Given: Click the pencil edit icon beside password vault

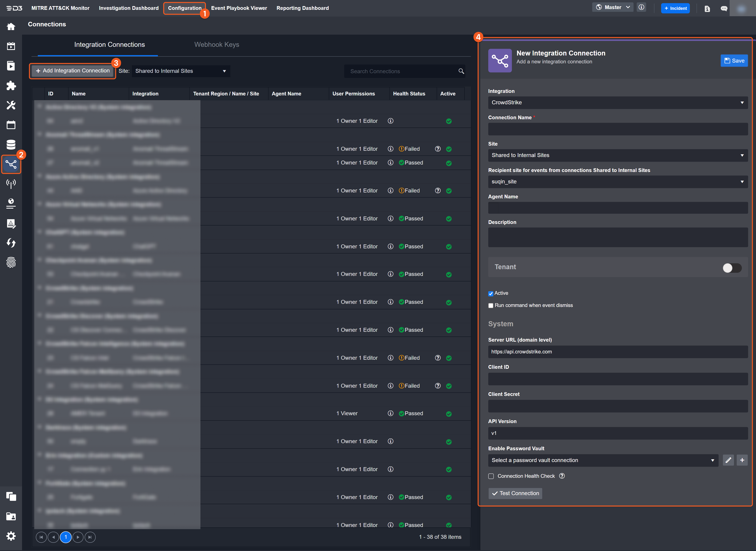Looking at the screenshot, I should click(728, 460).
